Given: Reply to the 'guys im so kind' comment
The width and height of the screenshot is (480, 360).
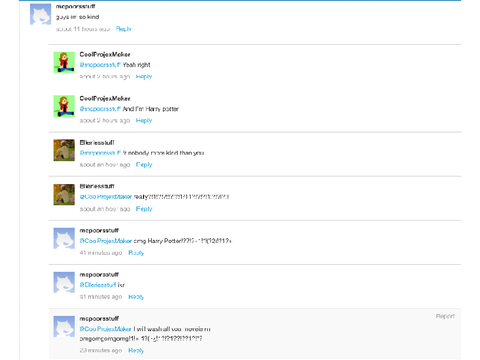Looking at the screenshot, I should [124, 29].
